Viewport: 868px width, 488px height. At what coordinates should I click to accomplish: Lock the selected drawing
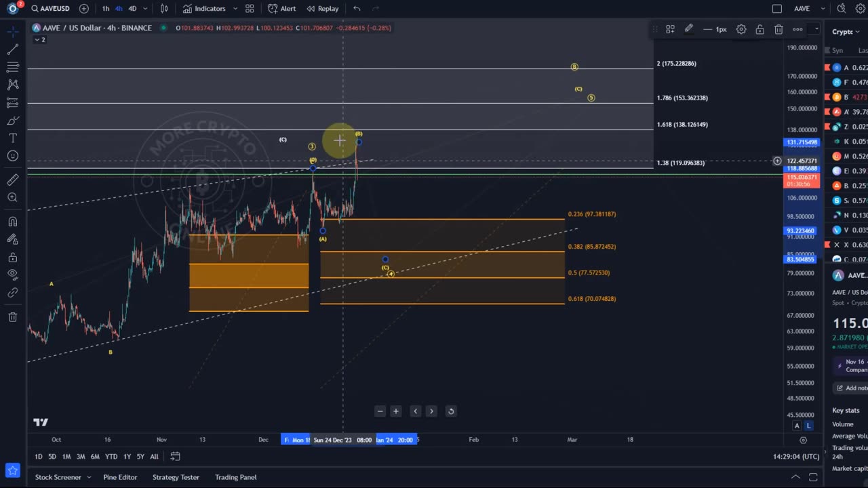[760, 29]
